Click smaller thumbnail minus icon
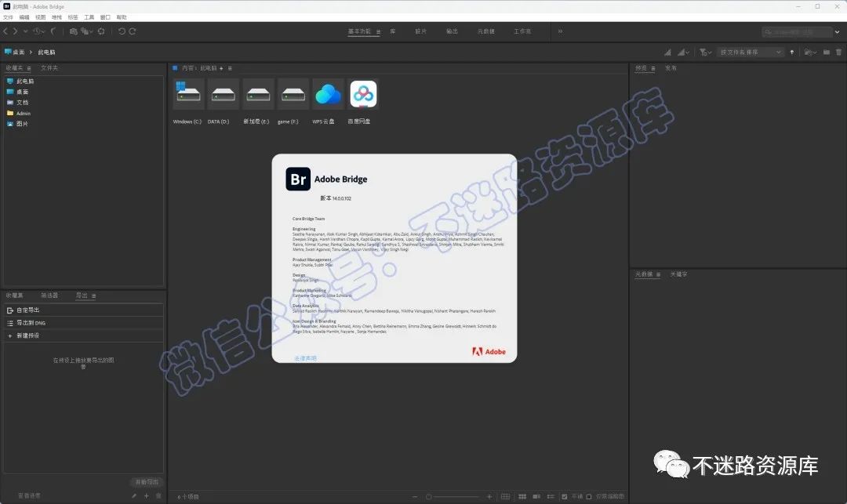 (415, 497)
